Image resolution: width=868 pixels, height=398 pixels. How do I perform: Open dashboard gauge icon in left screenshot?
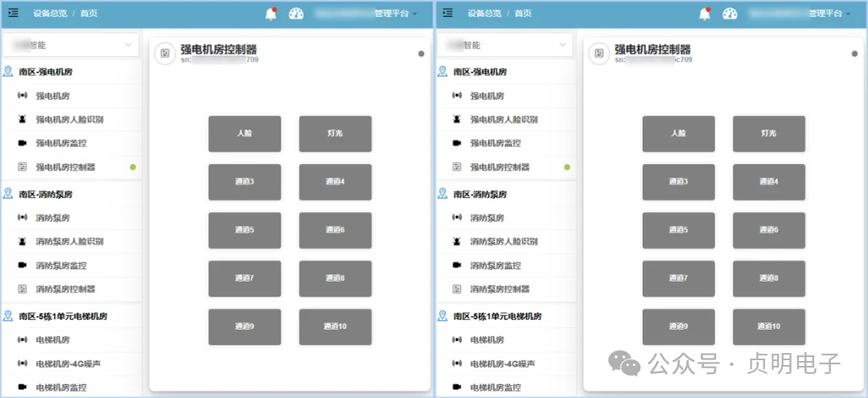(x=296, y=14)
